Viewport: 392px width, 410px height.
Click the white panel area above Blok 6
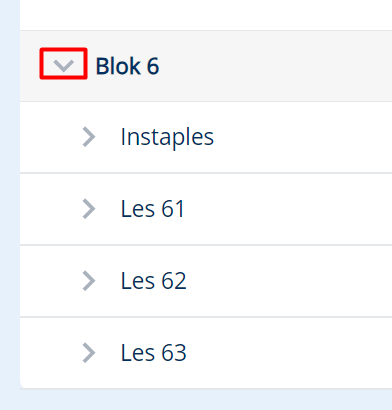[x=206, y=15]
